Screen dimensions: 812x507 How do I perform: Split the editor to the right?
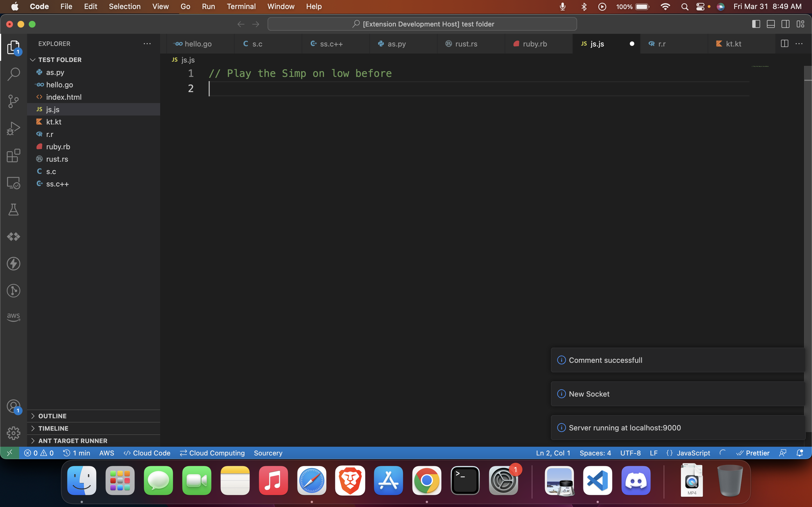pos(784,44)
